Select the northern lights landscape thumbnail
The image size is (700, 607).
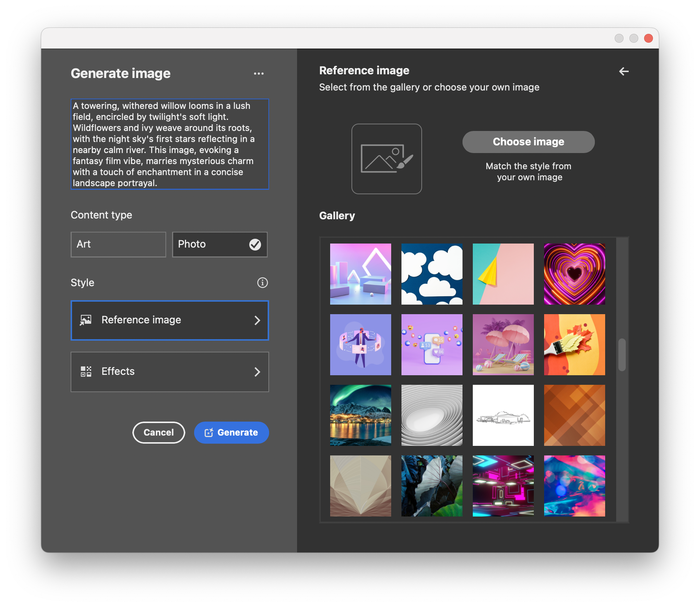(361, 415)
